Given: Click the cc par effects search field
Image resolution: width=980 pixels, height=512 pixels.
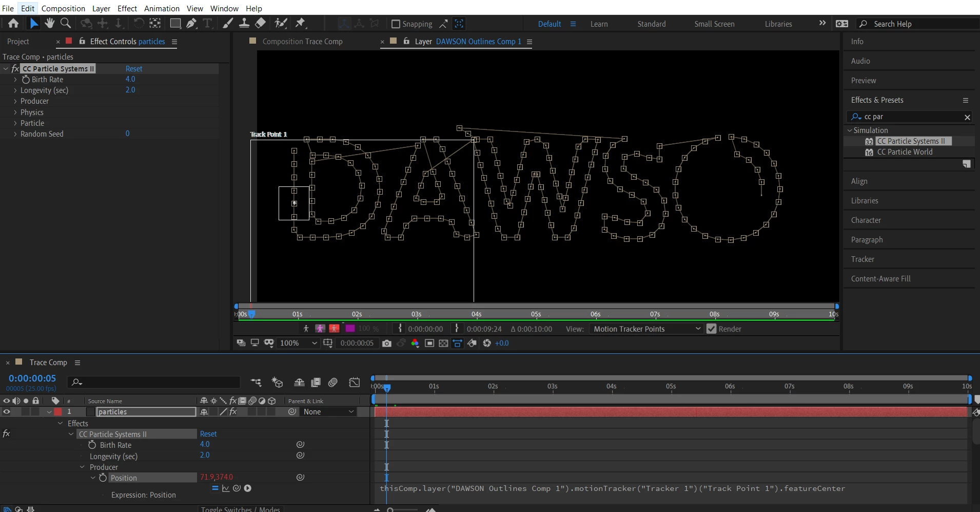Looking at the screenshot, I should point(910,117).
